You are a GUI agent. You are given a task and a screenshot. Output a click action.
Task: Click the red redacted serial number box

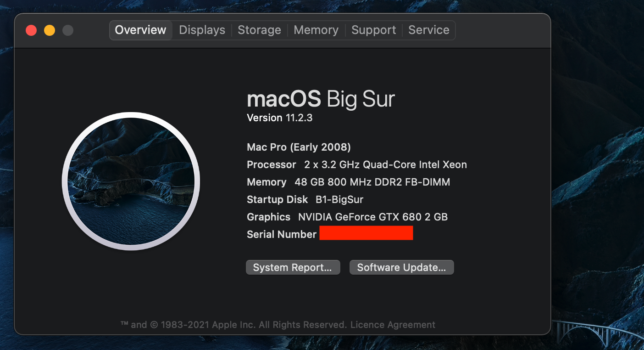point(366,233)
